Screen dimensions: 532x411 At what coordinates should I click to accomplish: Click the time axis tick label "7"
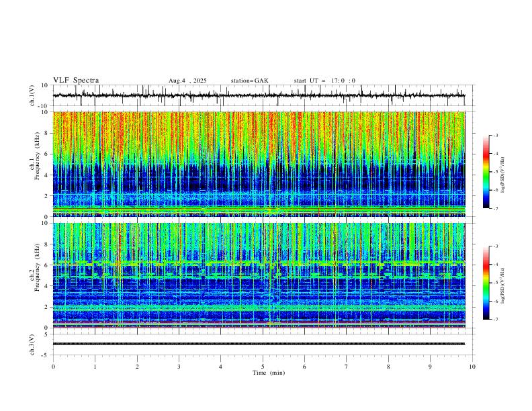point(347,367)
